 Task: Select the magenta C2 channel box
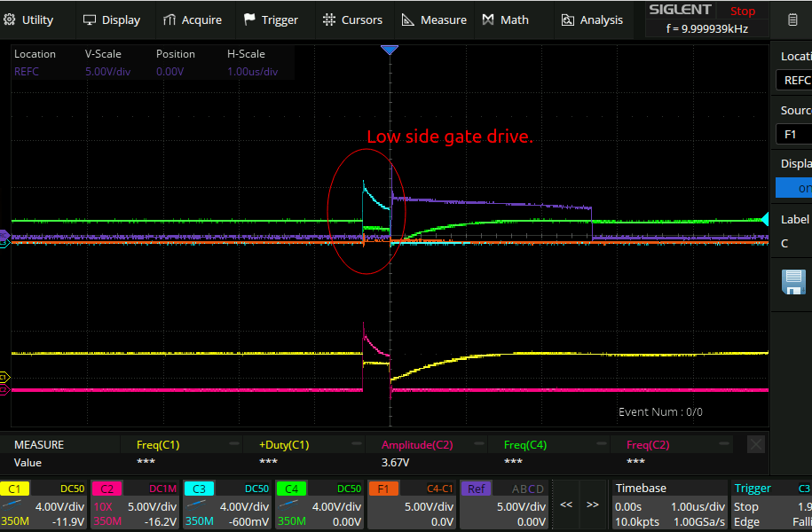tap(135, 505)
